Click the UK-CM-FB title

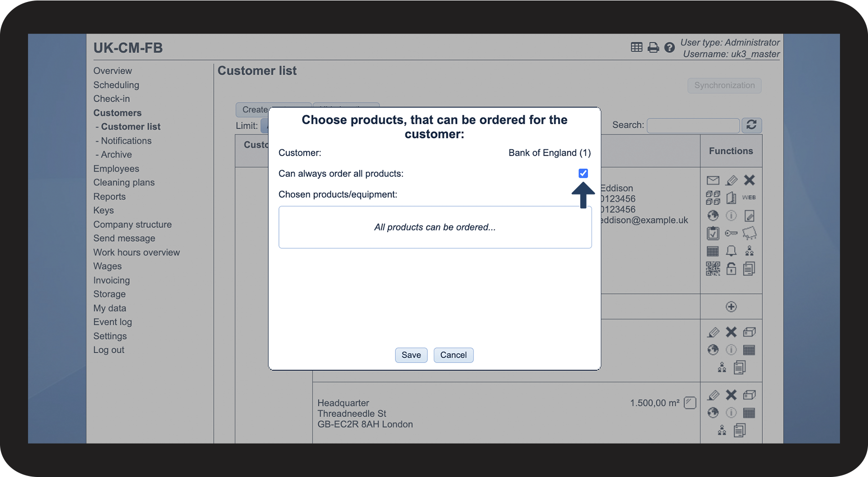(128, 48)
